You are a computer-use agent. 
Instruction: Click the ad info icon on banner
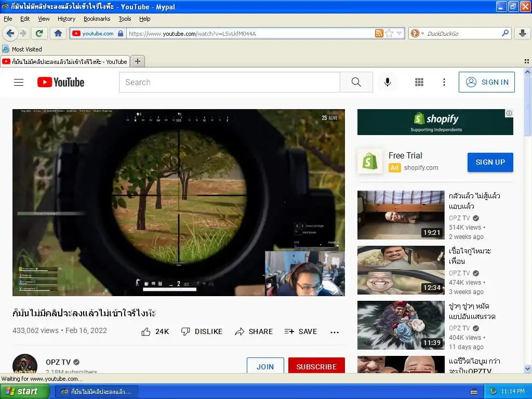coord(509,113)
